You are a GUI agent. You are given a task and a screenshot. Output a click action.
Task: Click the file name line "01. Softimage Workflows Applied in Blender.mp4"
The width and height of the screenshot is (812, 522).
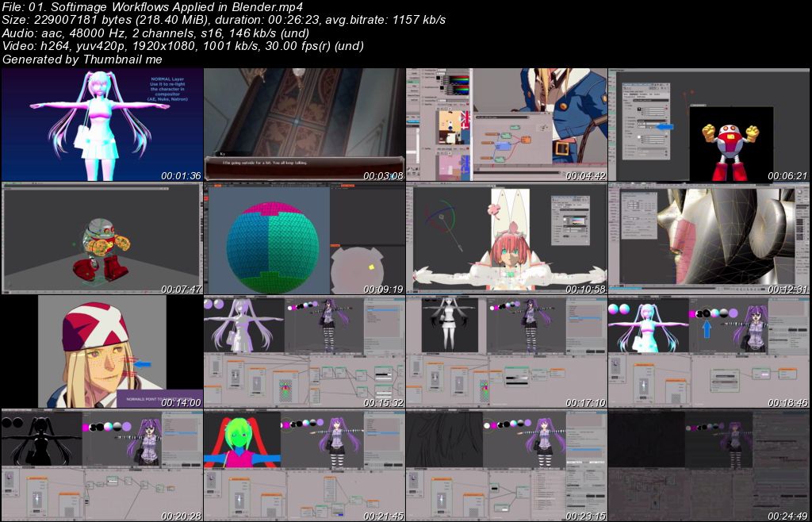(x=152, y=6)
